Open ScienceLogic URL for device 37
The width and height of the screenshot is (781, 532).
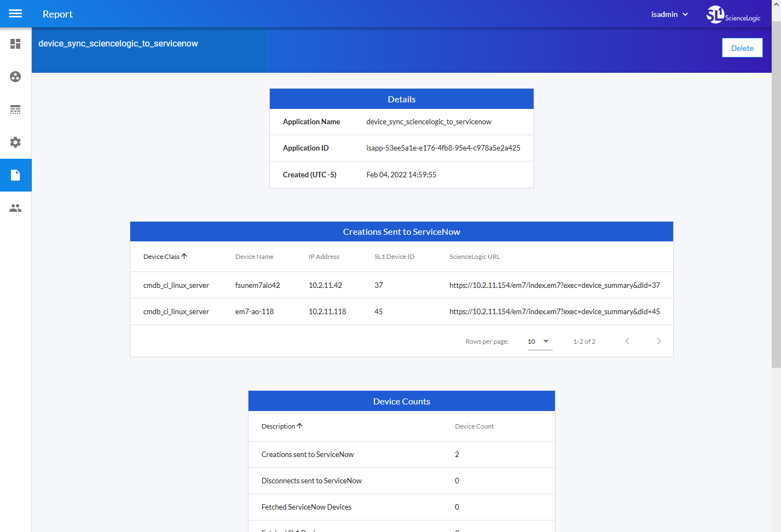click(x=554, y=285)
